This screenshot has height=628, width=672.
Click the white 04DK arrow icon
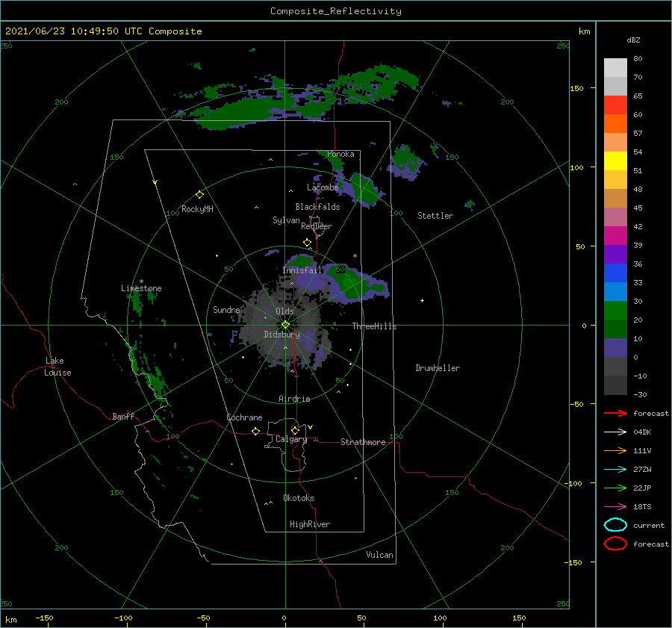pos(615,432)
